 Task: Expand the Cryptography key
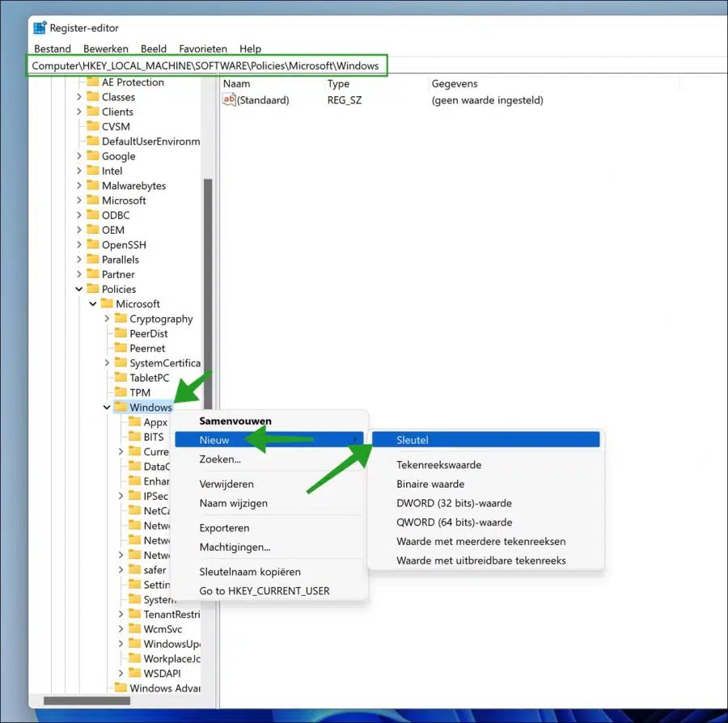(x=107, y=319)
